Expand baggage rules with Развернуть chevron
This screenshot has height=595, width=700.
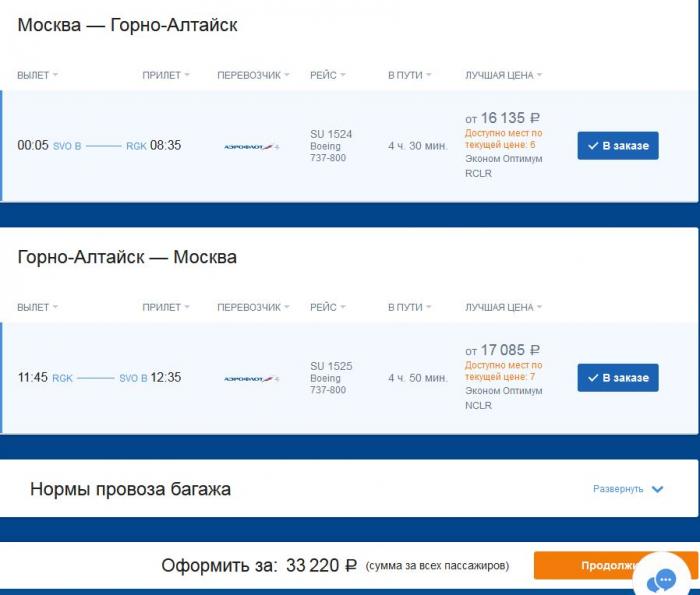point(657,489)
